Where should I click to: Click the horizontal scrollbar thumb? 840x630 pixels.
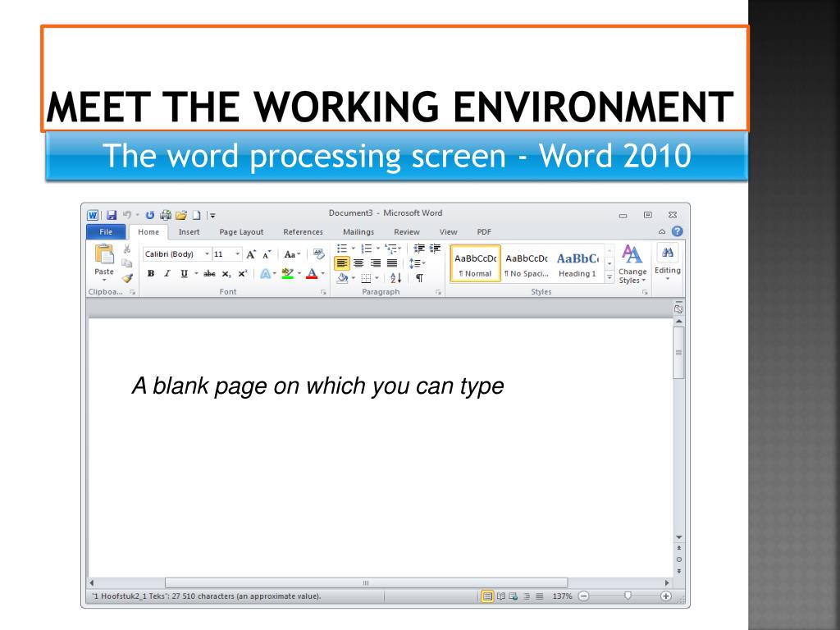coord(367,583)
